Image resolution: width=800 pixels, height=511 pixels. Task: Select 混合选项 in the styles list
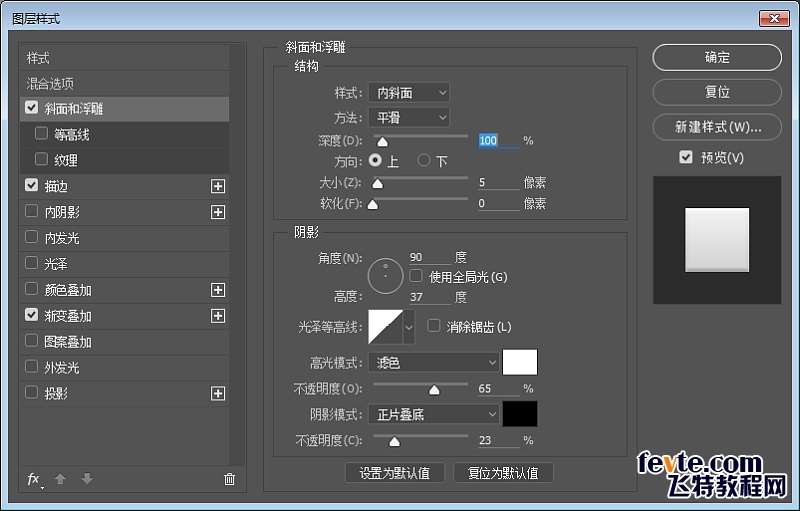coord(50,83)
